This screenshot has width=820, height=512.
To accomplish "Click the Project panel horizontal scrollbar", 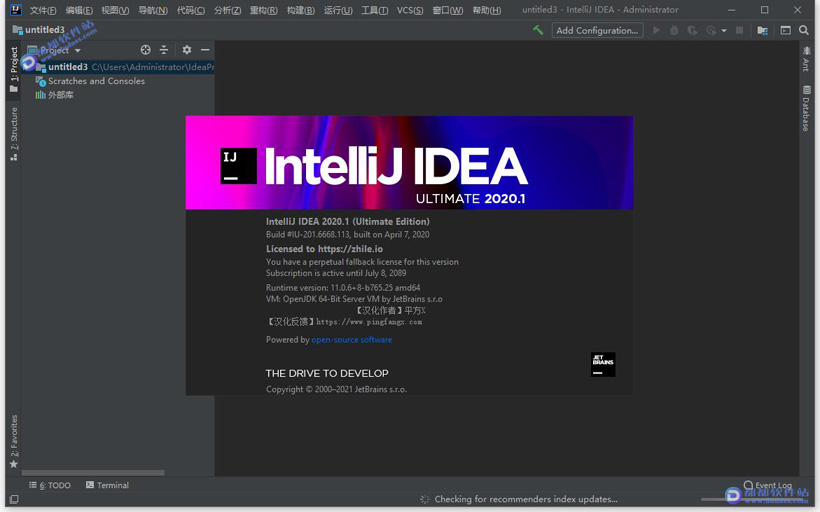I will (93, 473).
